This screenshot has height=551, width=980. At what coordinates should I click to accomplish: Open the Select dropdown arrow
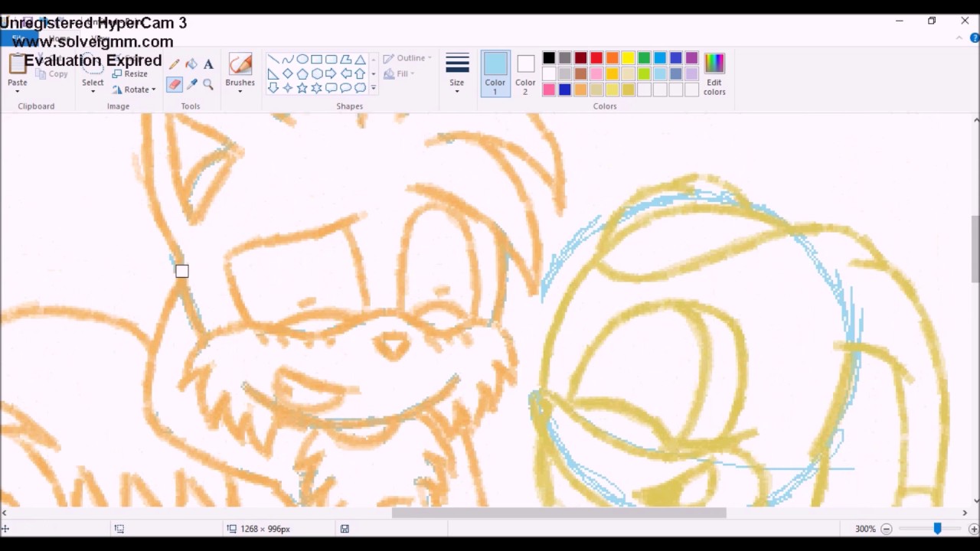[x=93, y=91]
